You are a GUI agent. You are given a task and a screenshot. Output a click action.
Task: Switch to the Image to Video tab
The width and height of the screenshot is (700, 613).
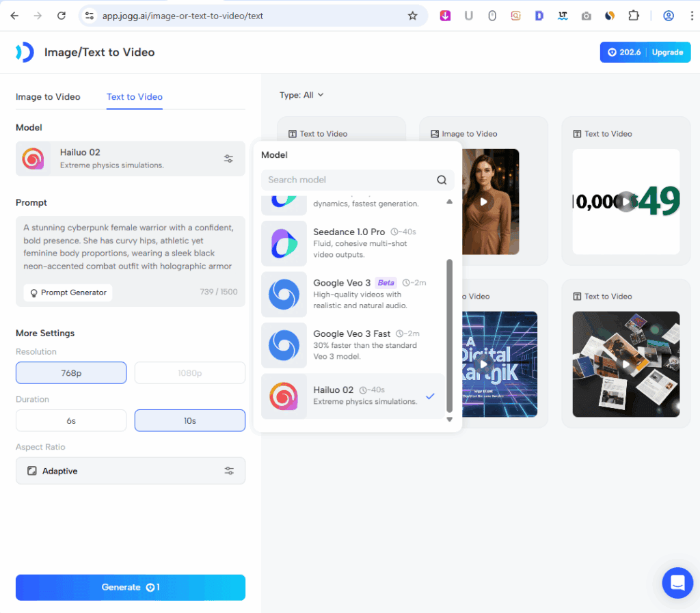48,97
